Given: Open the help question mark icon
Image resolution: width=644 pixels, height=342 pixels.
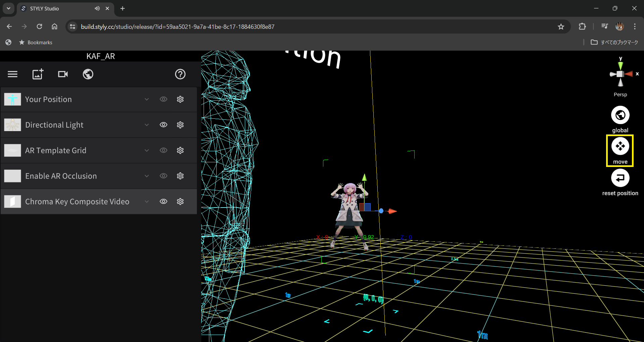Looking at the screenshot, I should pos(180,74).
